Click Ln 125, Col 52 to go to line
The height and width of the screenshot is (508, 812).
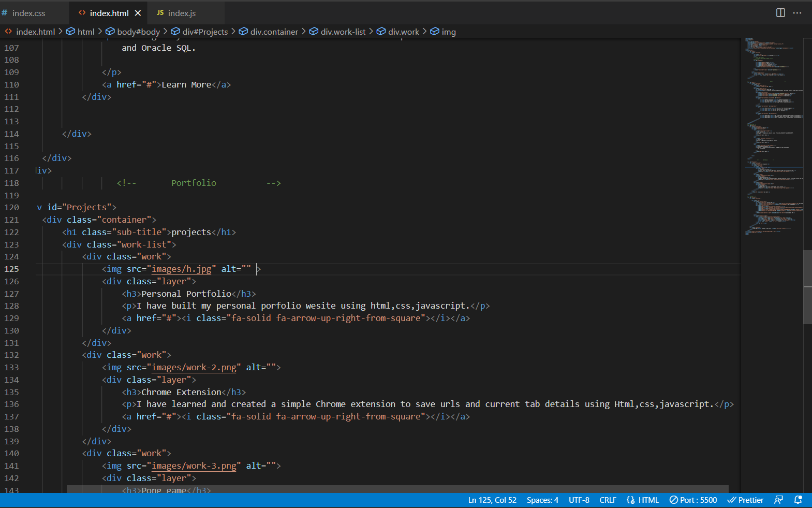click(492, 500)
